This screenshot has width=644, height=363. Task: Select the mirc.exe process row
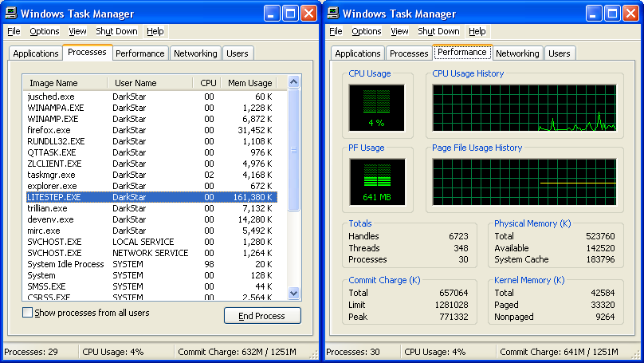pos(151,231)
